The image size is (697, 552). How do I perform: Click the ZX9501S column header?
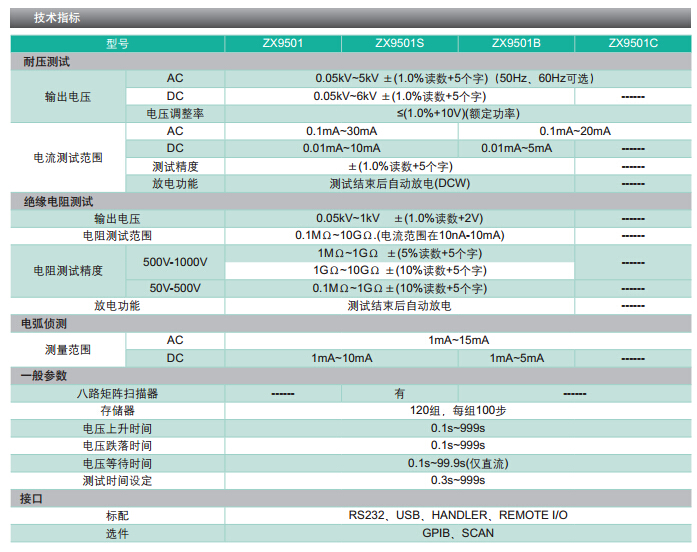400,44
